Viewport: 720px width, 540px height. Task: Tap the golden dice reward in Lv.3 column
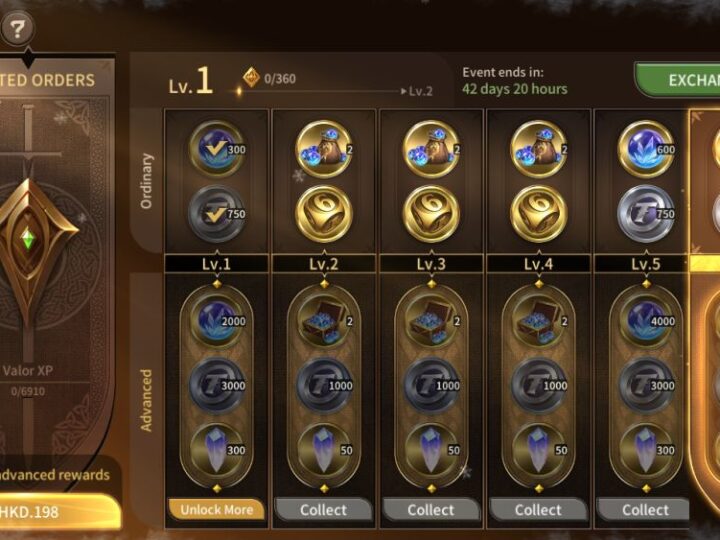[431, 214]
